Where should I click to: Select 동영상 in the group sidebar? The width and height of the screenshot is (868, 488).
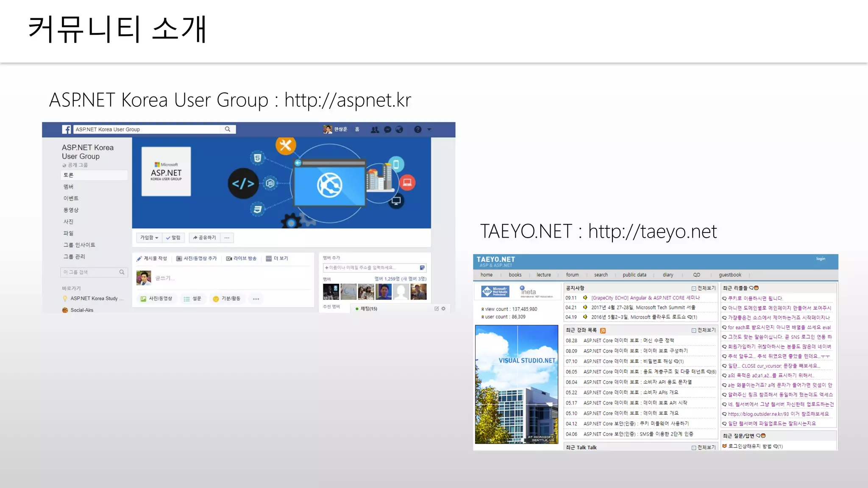click(x=71, y=210)
